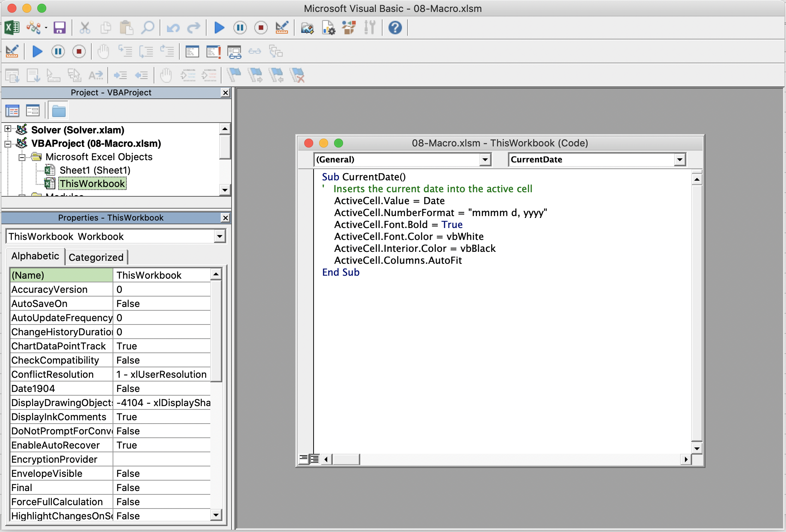The width and height of the screenshot is (786, 532).
Task: Close the Project - VBAProject panel
Action: tap(225, 93)
